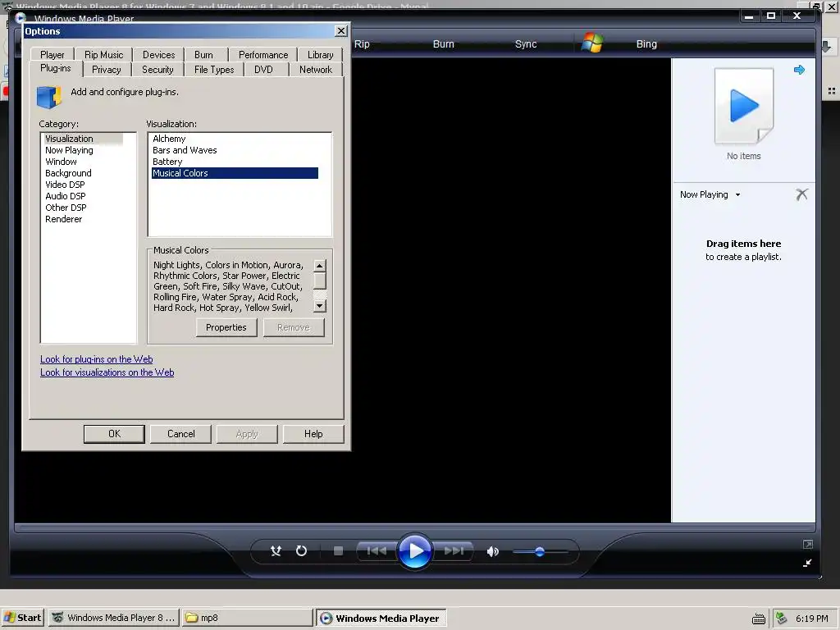
Task: Switch to Windows Media Player 8 browser task
Action: pyautogui.click(x=114, y=618)
